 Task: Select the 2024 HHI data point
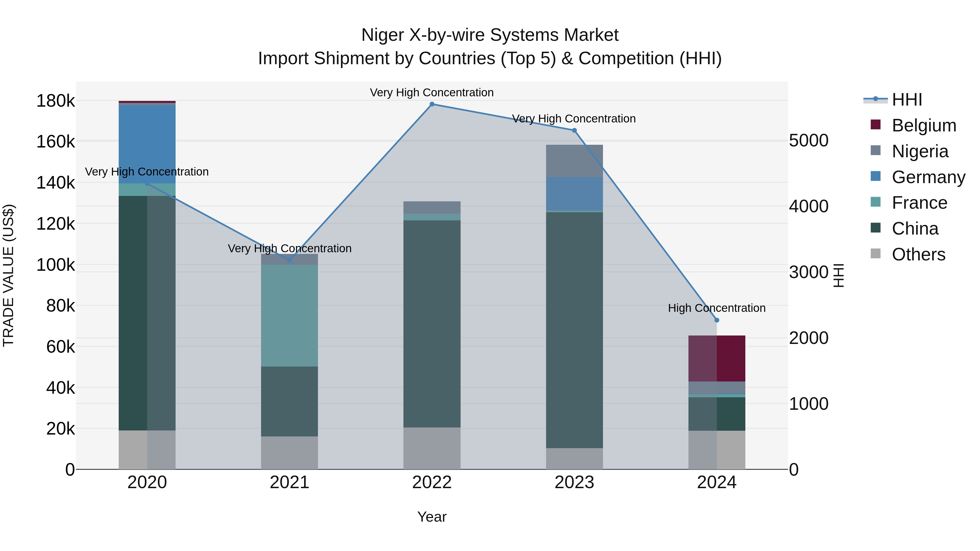(x=717, y=320)
